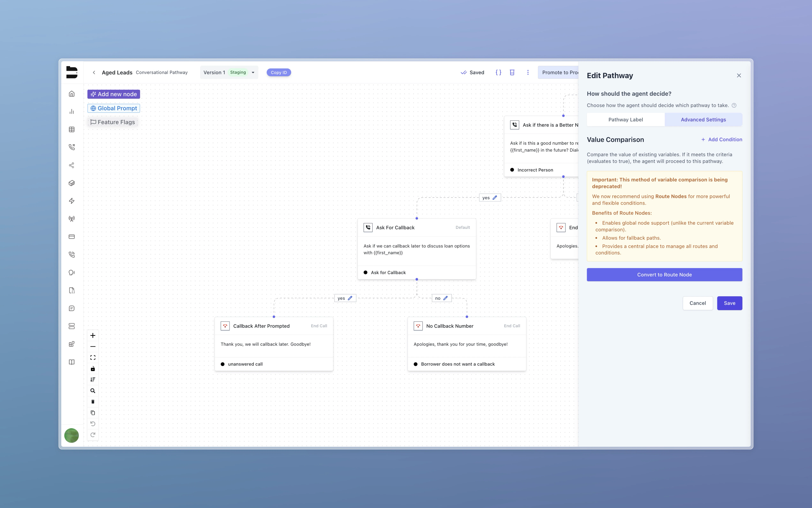Open the three-dot more options menu
The height and width of the screenshot is (508, 812).
coord(528,73)
